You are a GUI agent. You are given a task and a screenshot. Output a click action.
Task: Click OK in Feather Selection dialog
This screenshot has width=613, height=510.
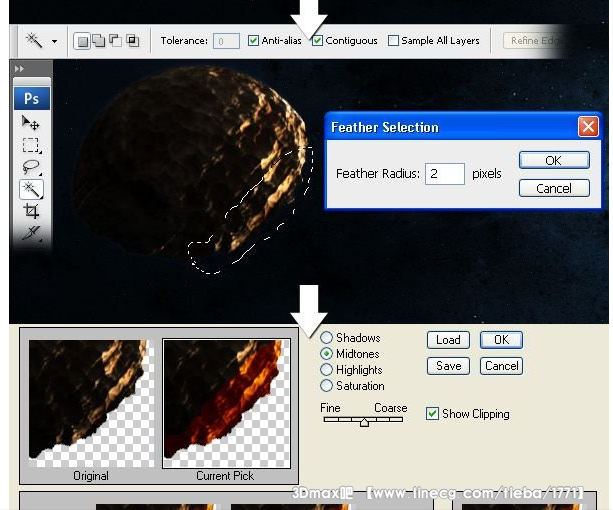(x=553, y=160)
